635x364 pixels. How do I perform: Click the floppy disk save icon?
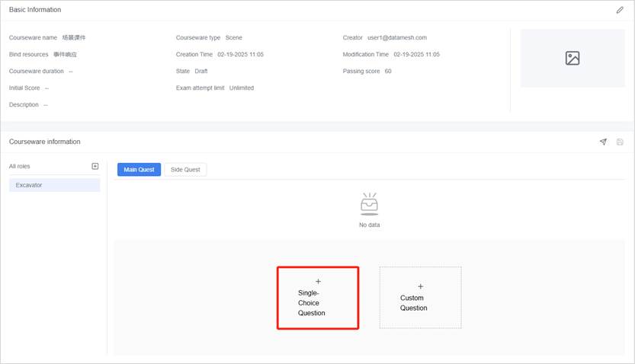pyautogui.click(x=620, y=142)
